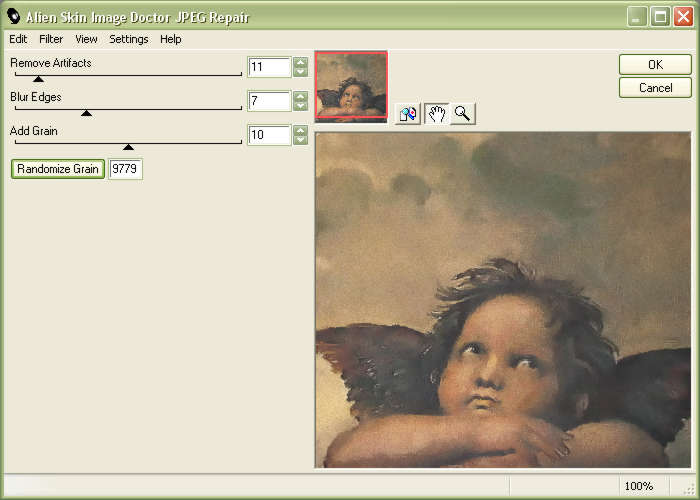
Task: Increase Add Grain value with up arrow
Action: click(x=301, y=130)
